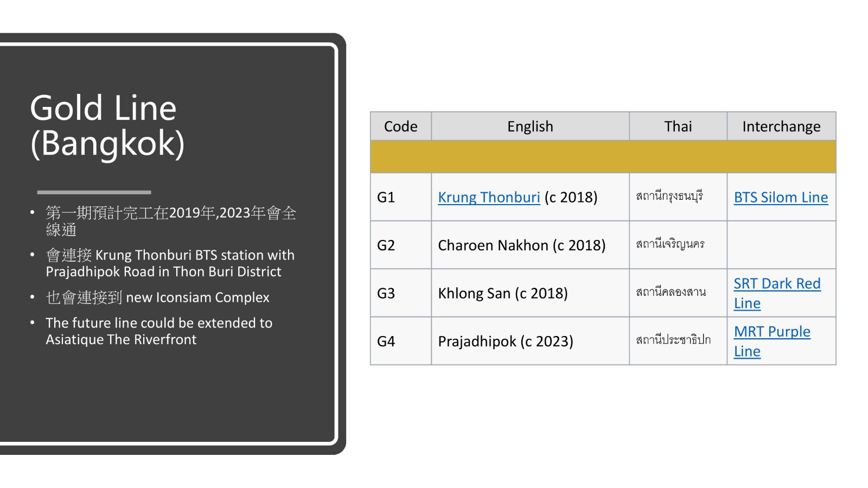
Task: Click the G2 code cell
Action: pyautogui.click(x=386, y=245)
